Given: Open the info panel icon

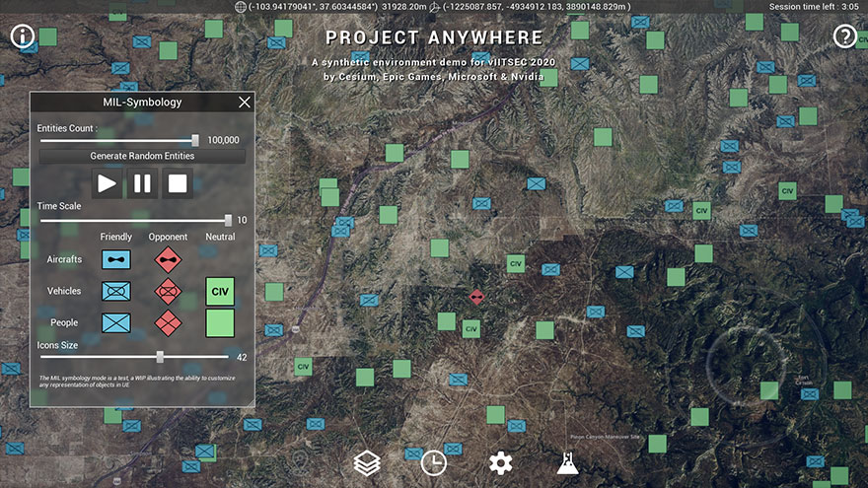Looking at the screenshot, I should pyautogui.click(x=23, y=36).
